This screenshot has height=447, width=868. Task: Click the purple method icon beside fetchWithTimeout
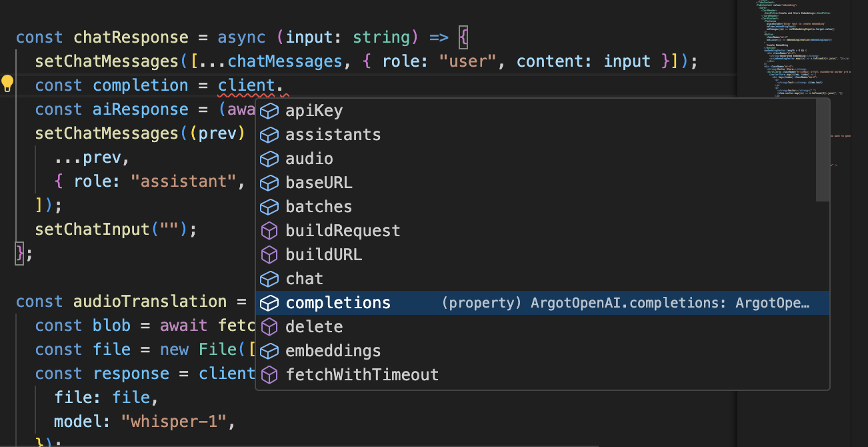point(269,375)
